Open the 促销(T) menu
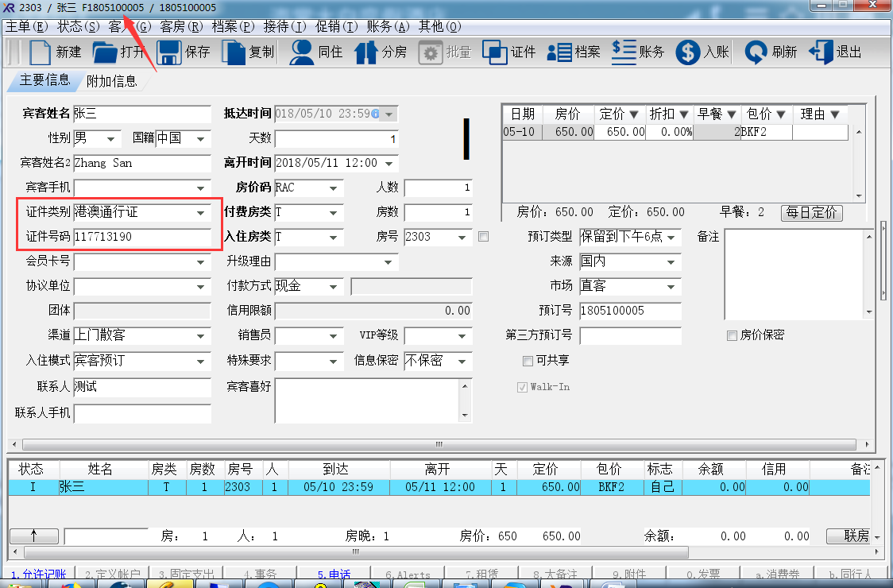The image size is (893, 588). [337, 27]
